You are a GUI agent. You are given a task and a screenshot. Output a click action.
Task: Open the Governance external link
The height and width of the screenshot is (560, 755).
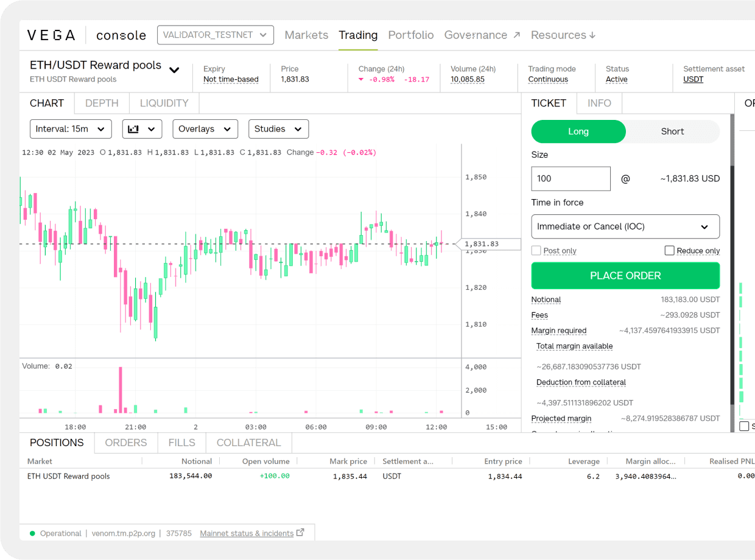coord(482,35)
